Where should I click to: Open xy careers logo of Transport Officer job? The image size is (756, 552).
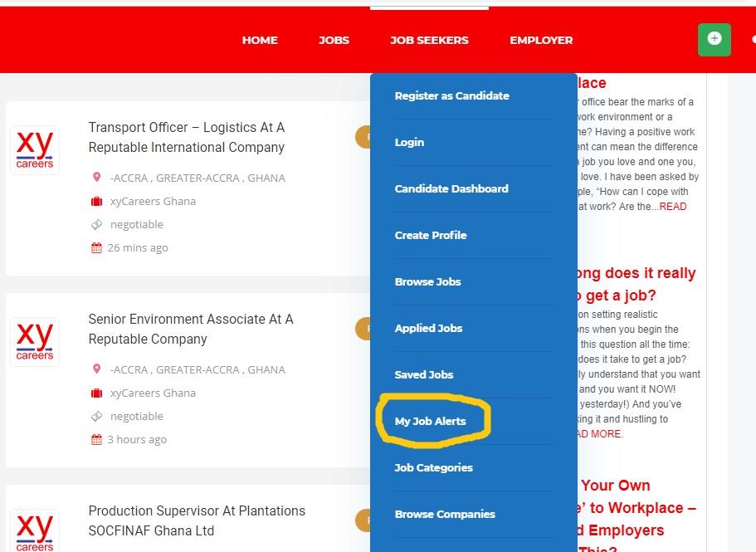[x=35, y=150]
